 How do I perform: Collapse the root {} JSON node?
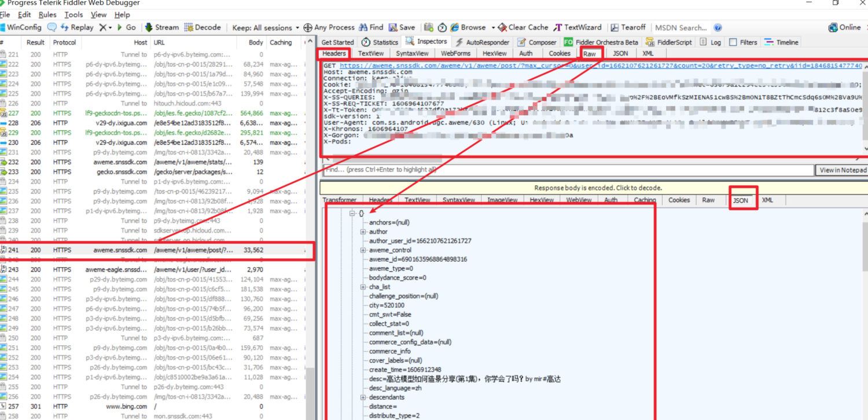pyautogui.click(x=352, y=213)
